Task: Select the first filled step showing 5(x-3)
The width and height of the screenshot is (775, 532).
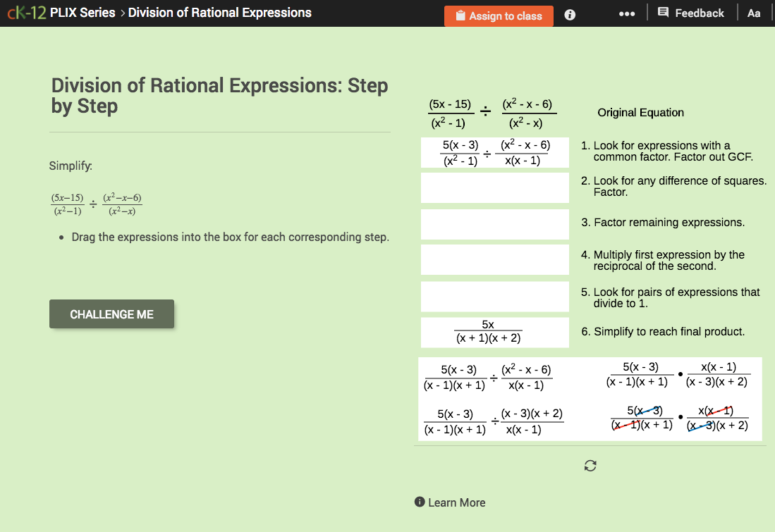Action: [494, 152]
